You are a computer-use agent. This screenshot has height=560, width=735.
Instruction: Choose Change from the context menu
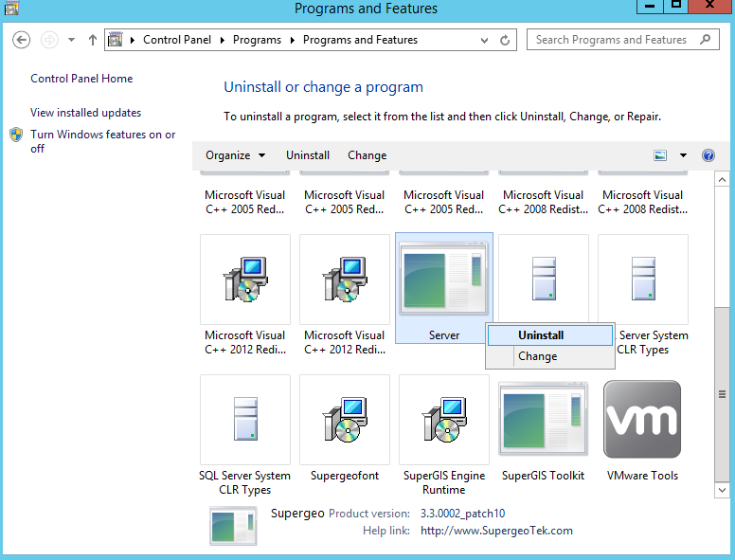click(x=550, y=356)
